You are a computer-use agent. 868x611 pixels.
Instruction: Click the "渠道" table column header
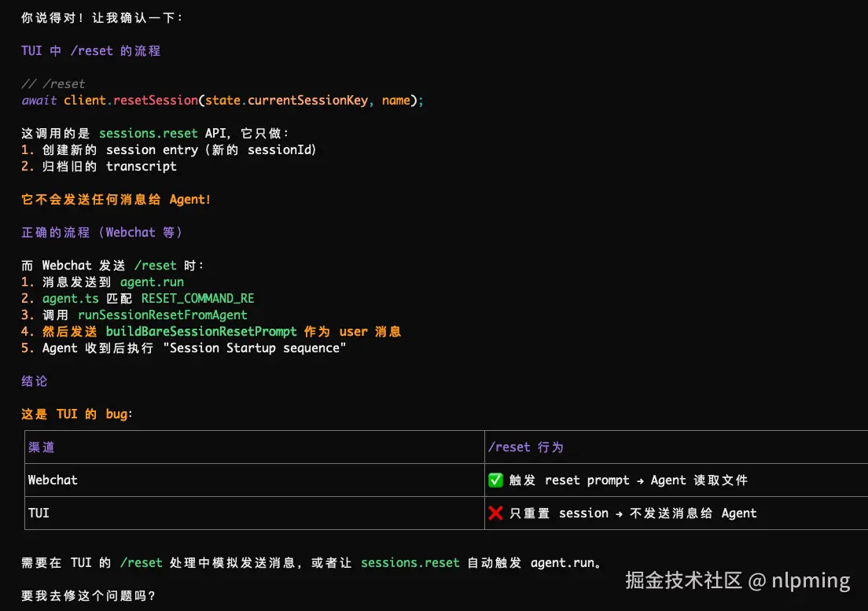41,447
